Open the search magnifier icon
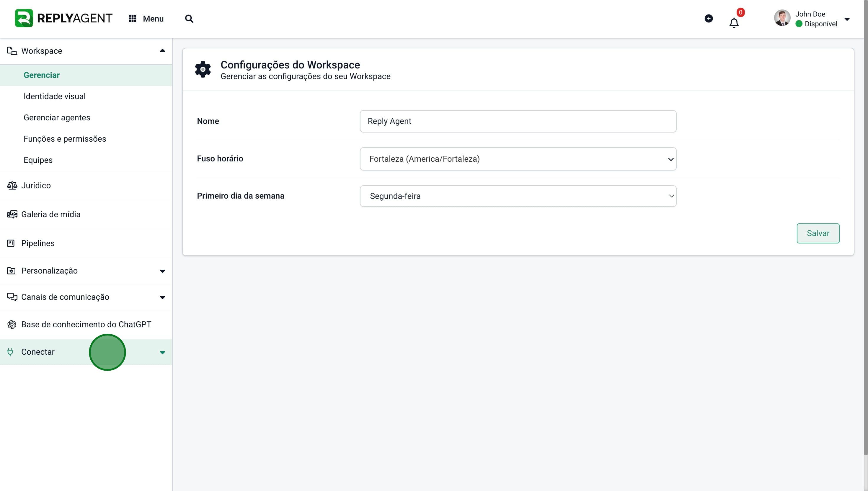Screen dimensions: 868x491 coord(189,19)
